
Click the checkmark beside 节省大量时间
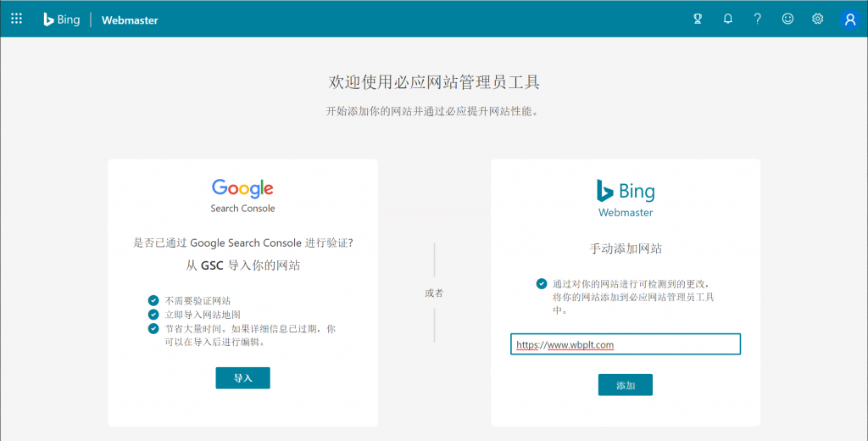153,328
